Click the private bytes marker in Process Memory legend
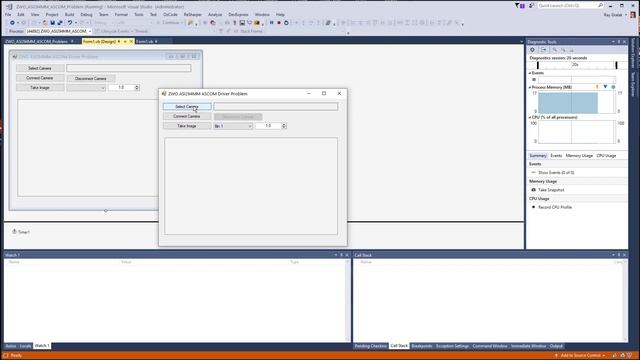Viewport: 640px width, 360px height. (x=613, y=87)
